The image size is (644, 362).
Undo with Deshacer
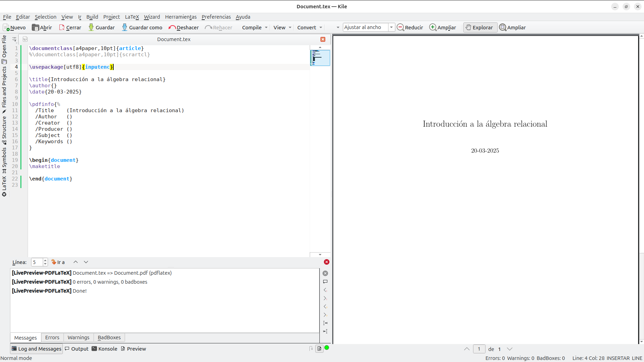tap(184, 28)
